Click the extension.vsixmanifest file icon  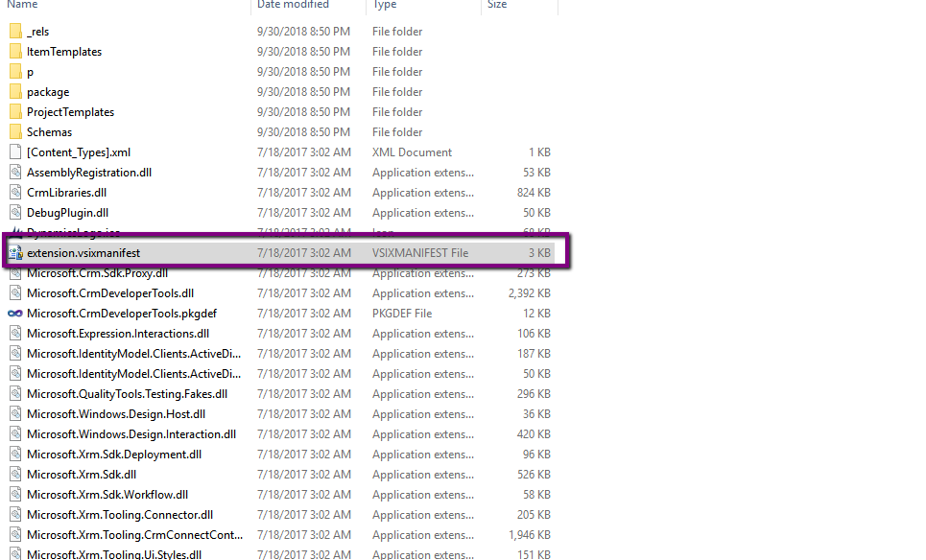[x=15, y=252]
